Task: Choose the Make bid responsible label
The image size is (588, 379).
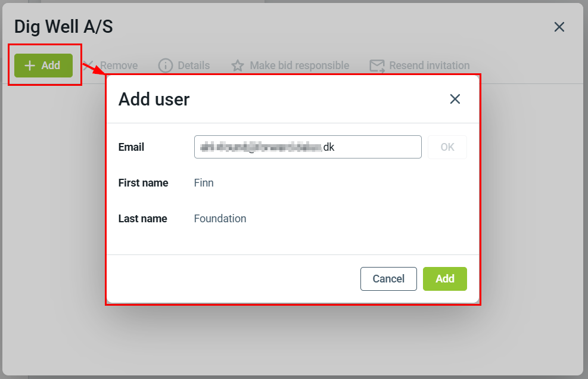Action: [x=299, y=66]
